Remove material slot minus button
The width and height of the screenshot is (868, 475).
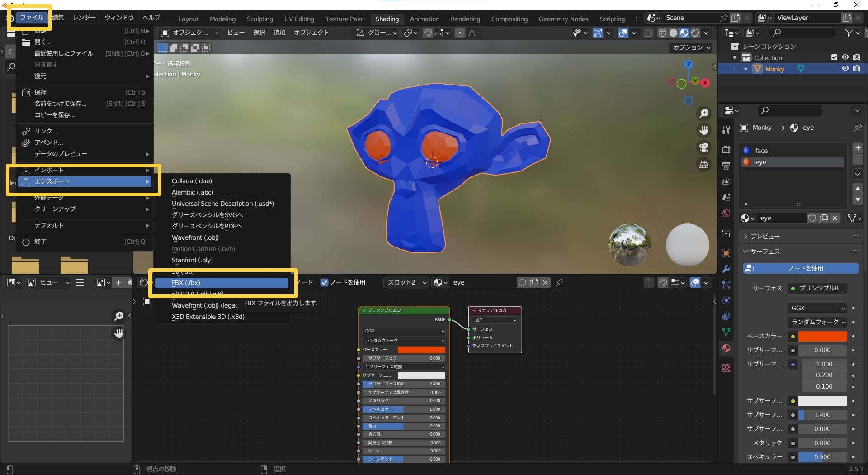(858, 159)
